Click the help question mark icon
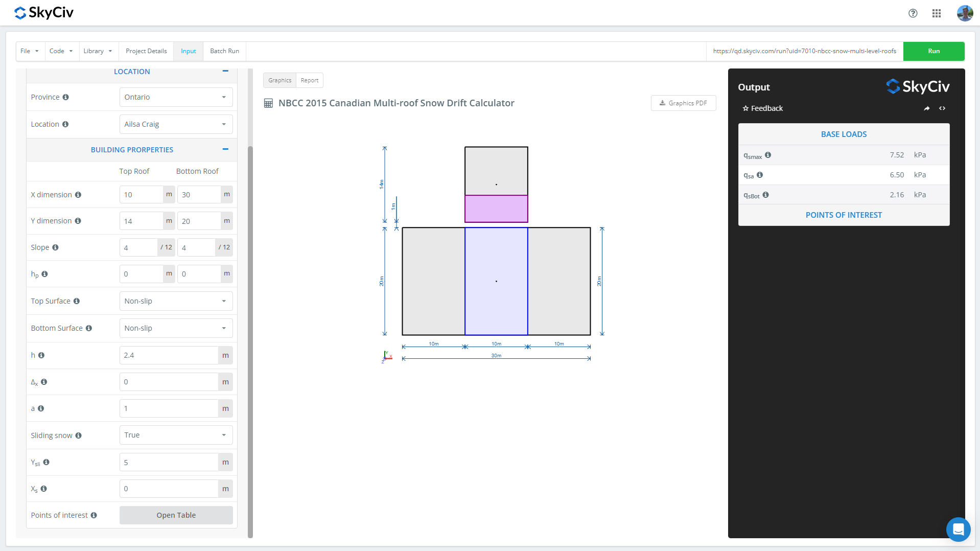980x551 pixels. click(x=913, y=13)
